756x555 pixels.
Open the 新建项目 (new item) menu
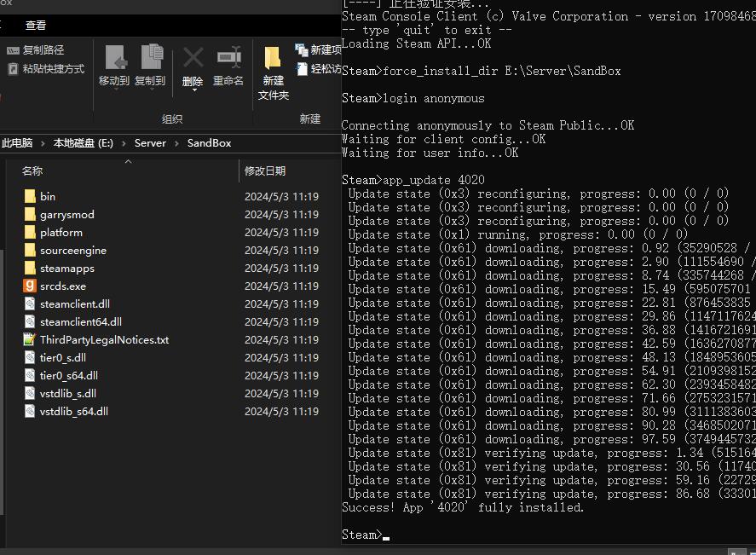pyautogui.click(x=319, y=49)
